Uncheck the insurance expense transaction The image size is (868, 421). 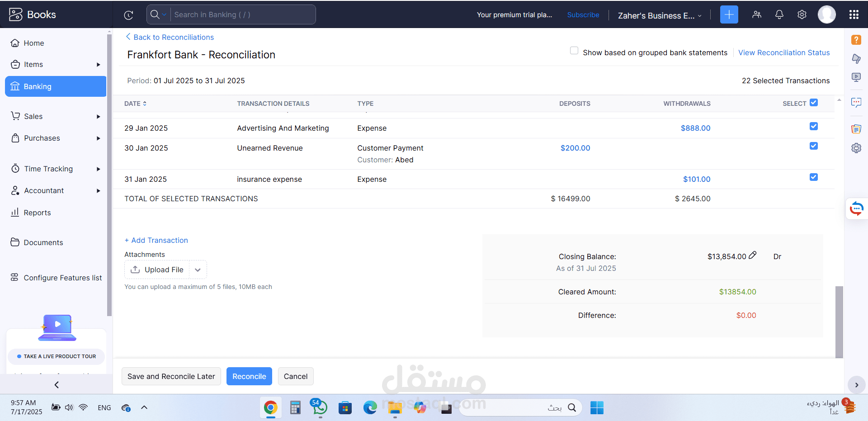813,177
